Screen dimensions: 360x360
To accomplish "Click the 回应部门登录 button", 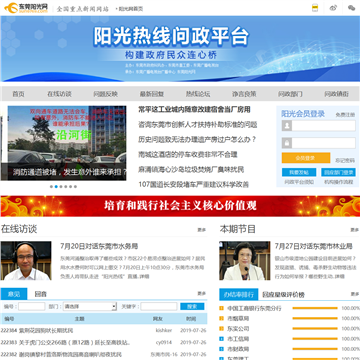I will [338, 172].
